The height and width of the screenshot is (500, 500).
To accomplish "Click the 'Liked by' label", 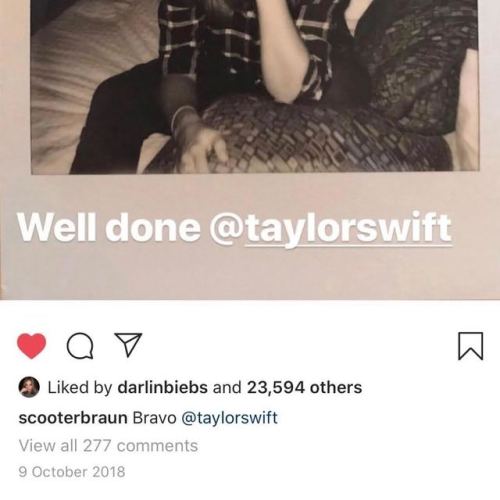I will (80, 387).
